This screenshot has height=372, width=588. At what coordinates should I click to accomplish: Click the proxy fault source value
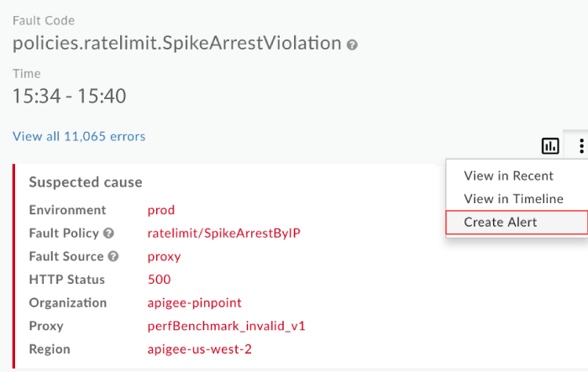(164, 257)
